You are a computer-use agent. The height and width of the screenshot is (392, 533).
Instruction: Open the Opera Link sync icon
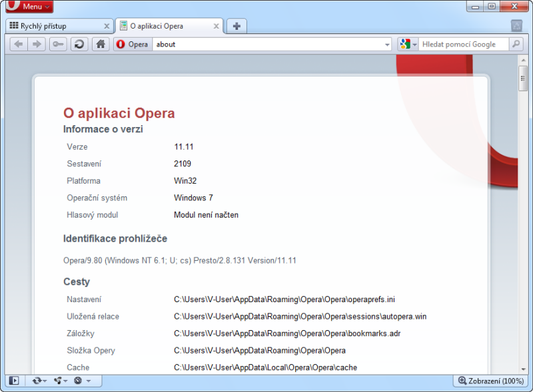(x=37, y=381)
